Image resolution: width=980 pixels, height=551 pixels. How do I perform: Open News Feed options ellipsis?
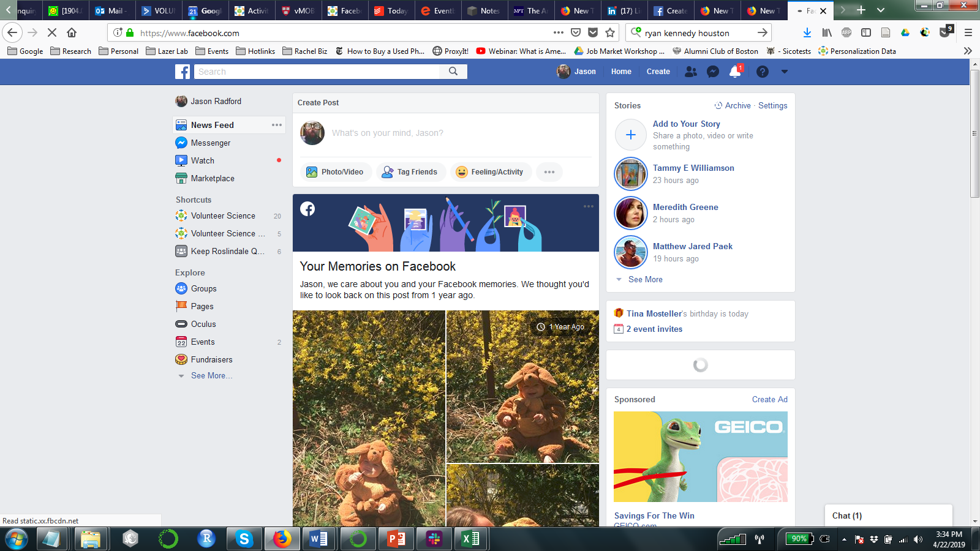[x=277, y=125]
